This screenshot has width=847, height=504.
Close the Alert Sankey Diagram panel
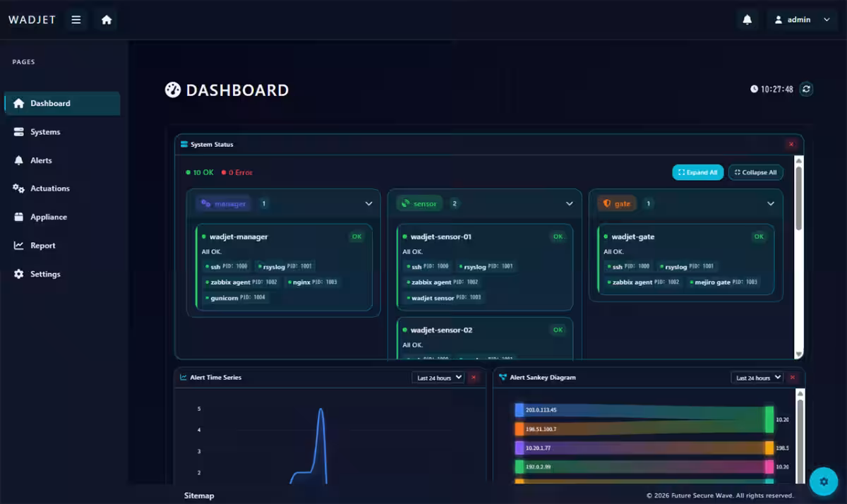point(792,378)
